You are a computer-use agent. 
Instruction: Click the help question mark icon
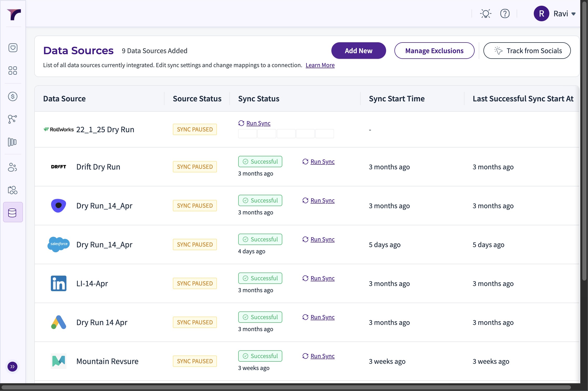(505, 13)
